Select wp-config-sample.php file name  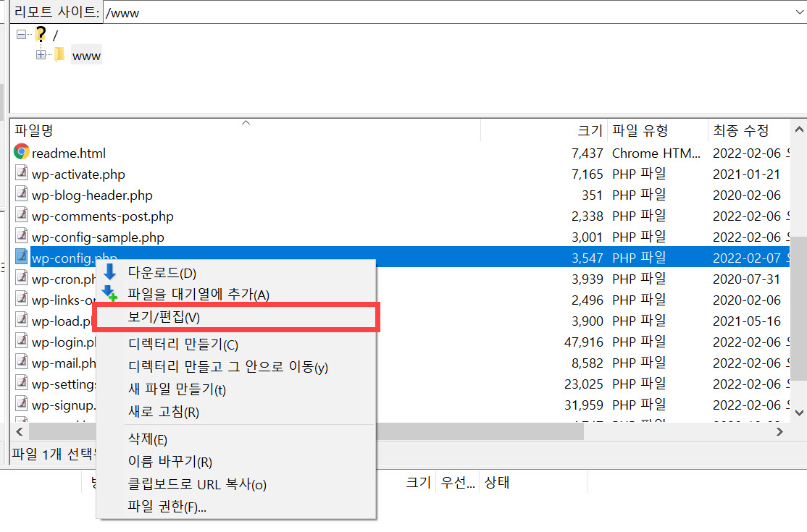(x=98, y=237)
